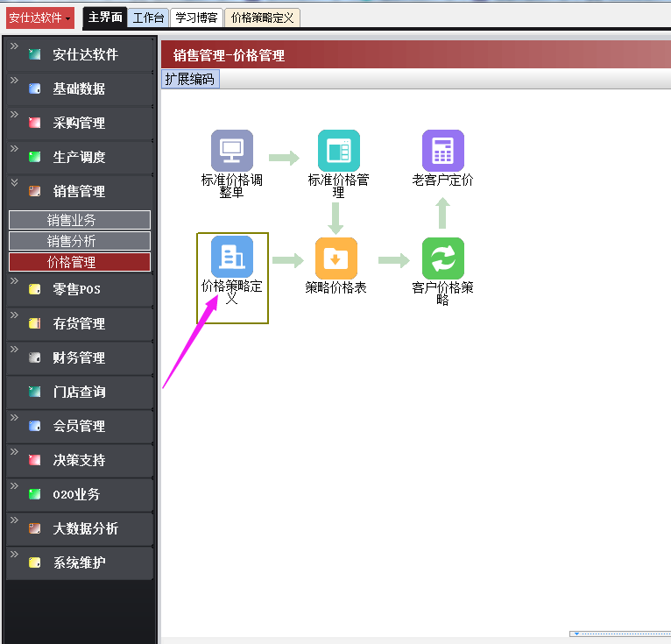Click the 销售管理 sidebar module icon
The image size is (671, 644).
pyautogui.click(x=35, y=191)
